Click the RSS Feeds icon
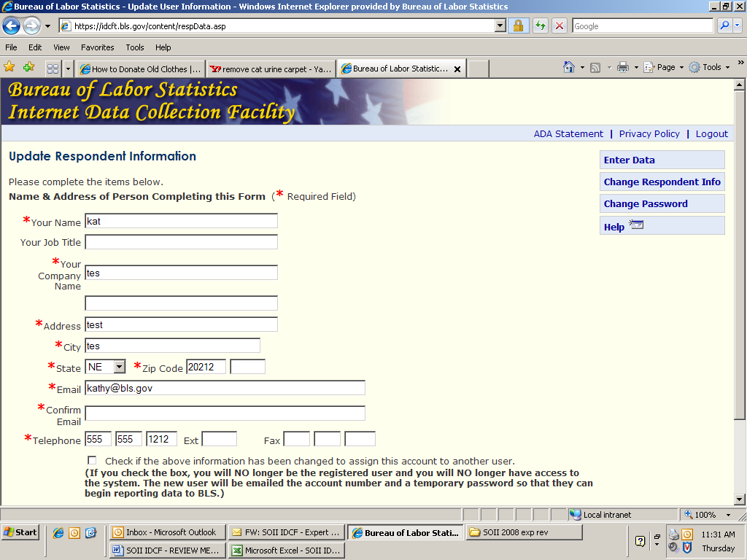The image size is (747, 560). (x=595, y=68)
